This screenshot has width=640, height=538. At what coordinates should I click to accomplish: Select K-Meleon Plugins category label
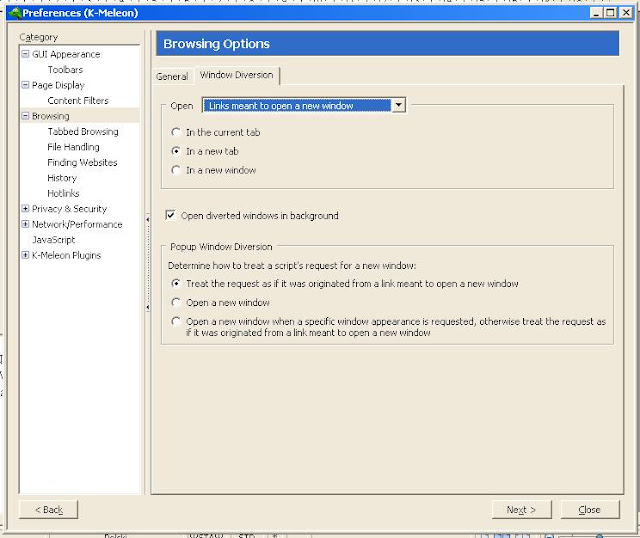[x=67, y=256]
